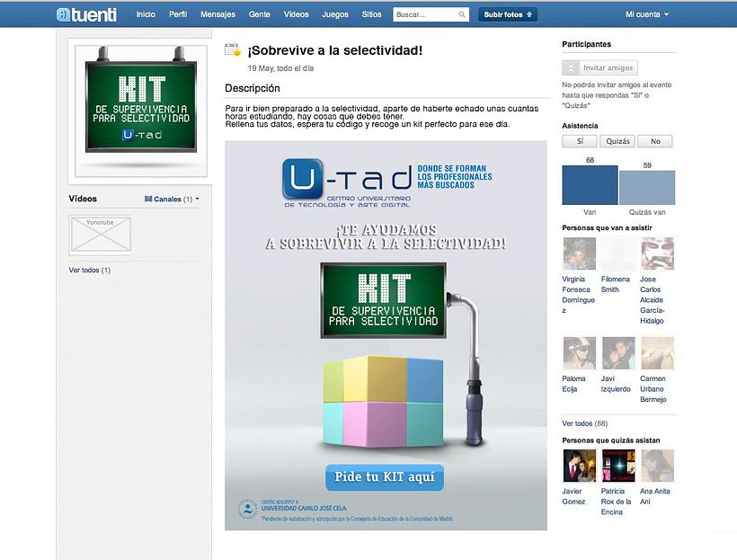Click the ¡Sobrevive a la selectividad! title
The height and width of the screenshot is (560, 737).
(335, 50)
